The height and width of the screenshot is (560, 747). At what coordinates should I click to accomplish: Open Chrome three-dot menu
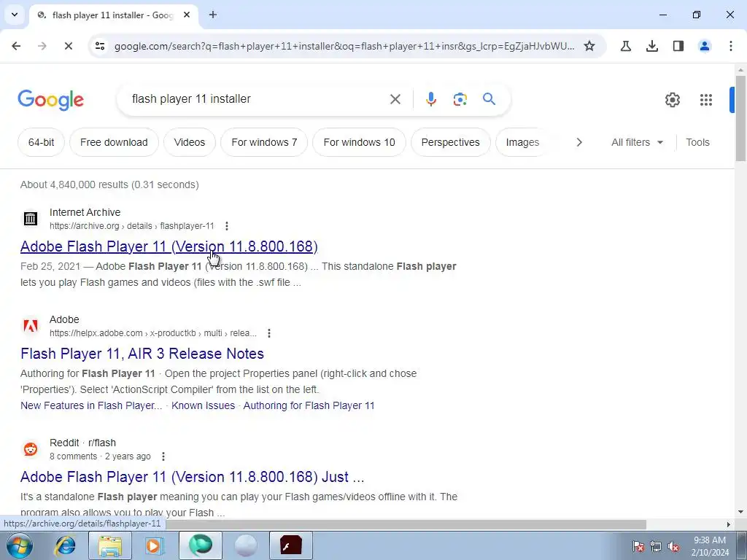(x=730, y=46)
